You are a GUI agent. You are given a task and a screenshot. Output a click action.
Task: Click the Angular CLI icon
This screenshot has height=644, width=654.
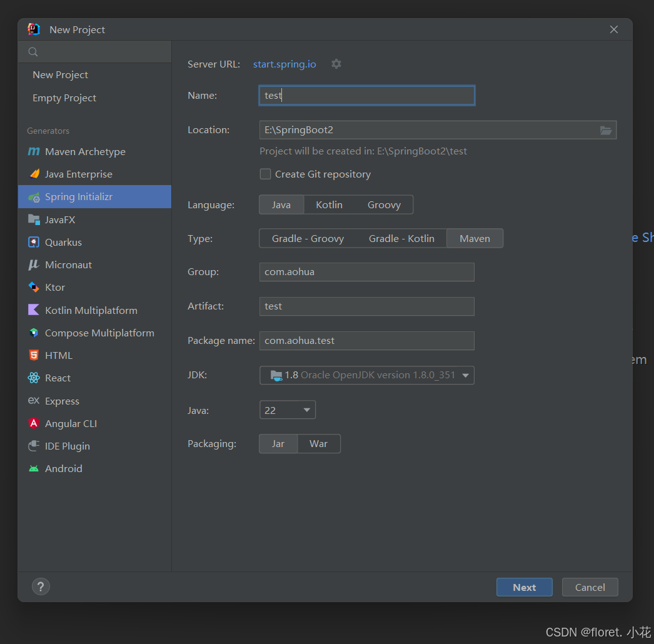[x=34, y=423]
